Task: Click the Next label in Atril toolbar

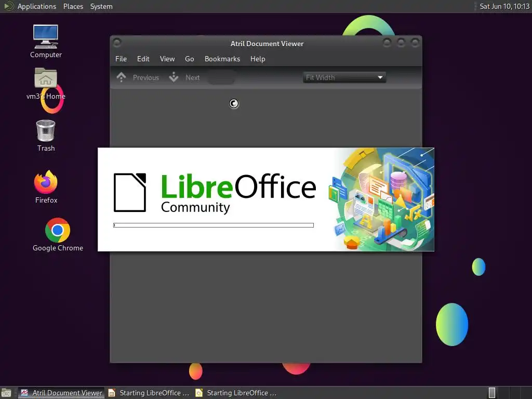Action: (192, 77)
